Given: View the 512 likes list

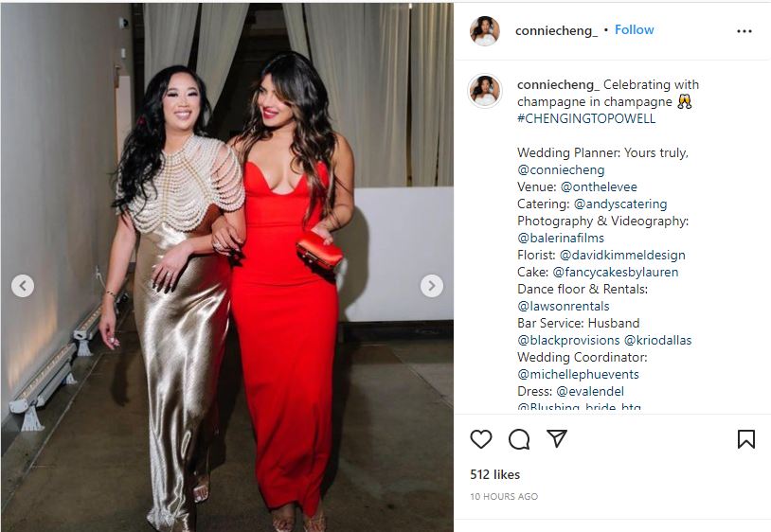Looking at the screenshot, I should point(494,474).
